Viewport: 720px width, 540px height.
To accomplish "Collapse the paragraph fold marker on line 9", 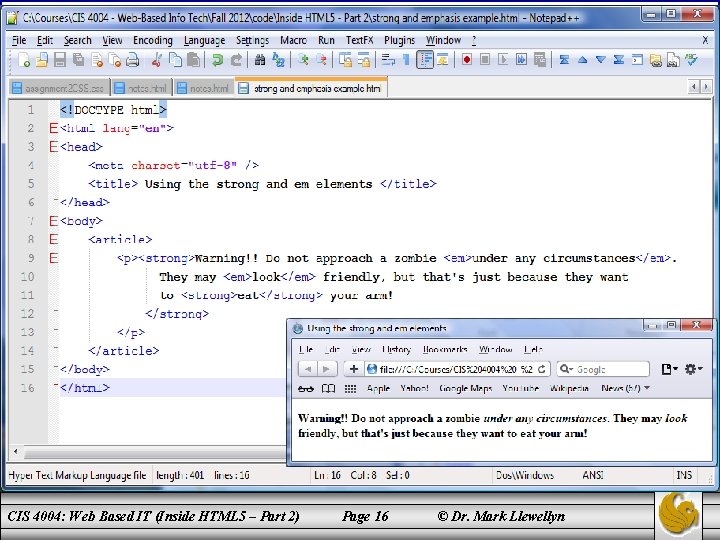I will click(x=54, y=258).
